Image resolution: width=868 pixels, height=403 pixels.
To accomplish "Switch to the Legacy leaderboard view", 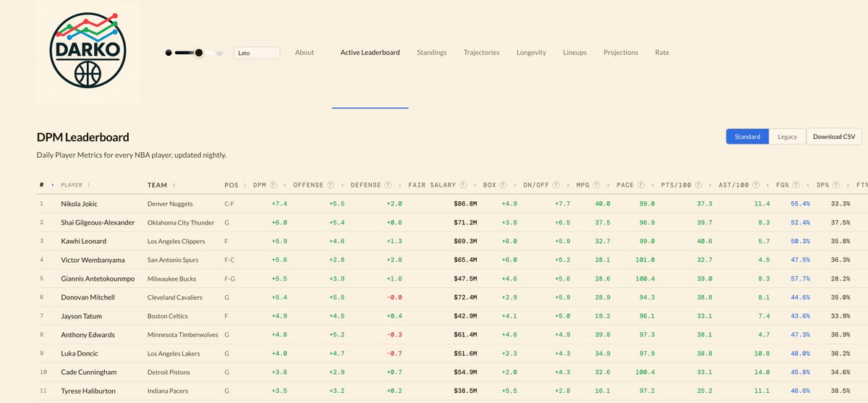I will (787, 136).
